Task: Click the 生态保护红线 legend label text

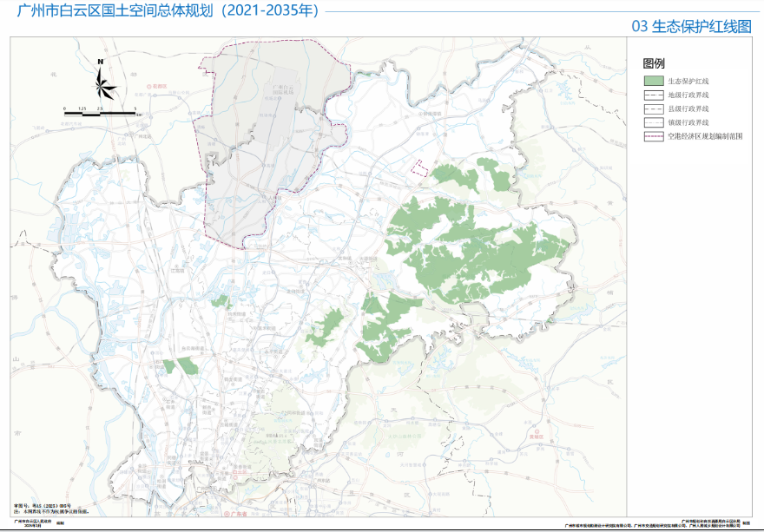Action: point(688,81)
